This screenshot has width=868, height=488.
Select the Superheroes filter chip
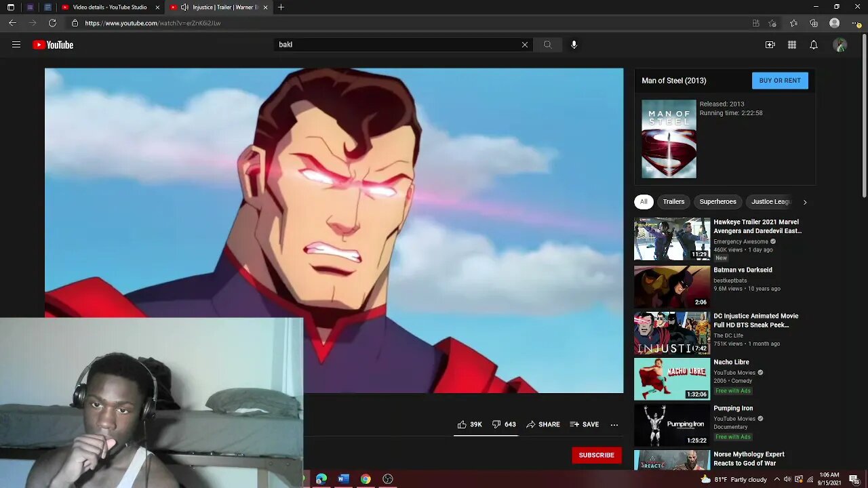(x=717, y=202)
